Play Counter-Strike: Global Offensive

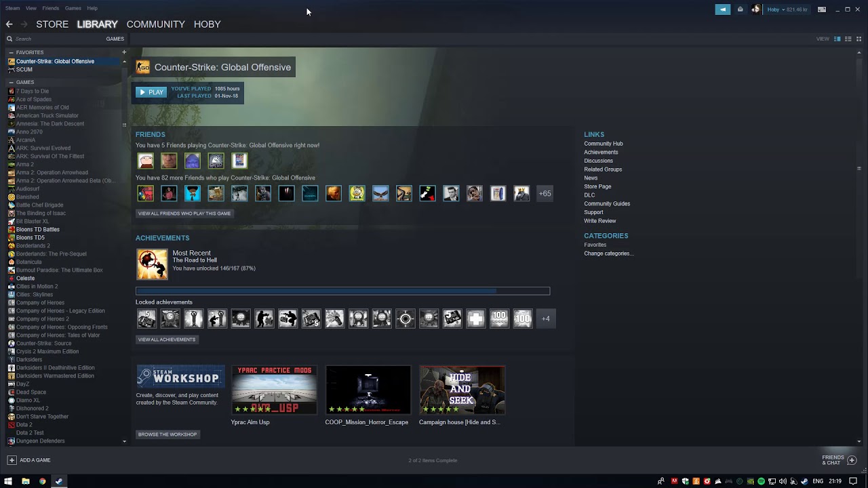pyautogui.click(x=151, y=92)
